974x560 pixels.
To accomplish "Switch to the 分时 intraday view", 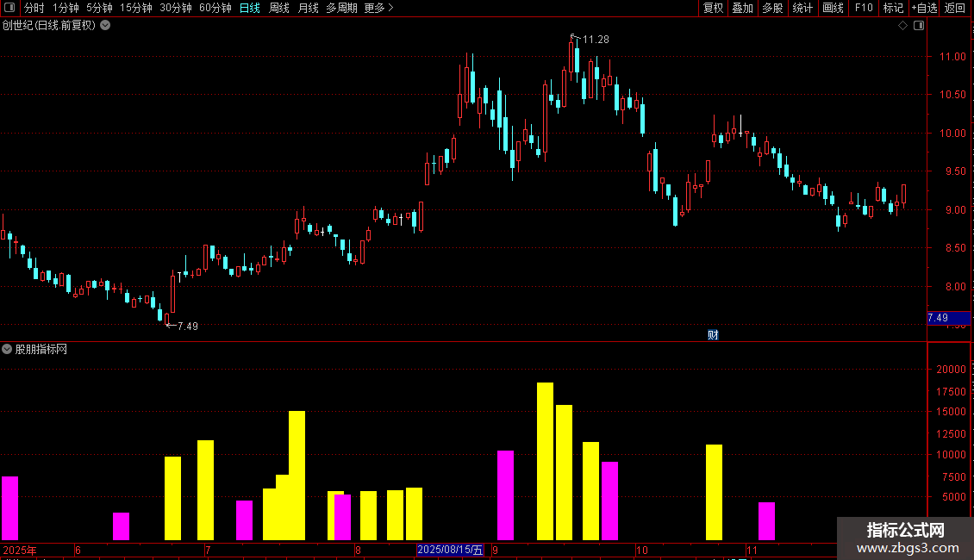I will [x=34, y=8].
